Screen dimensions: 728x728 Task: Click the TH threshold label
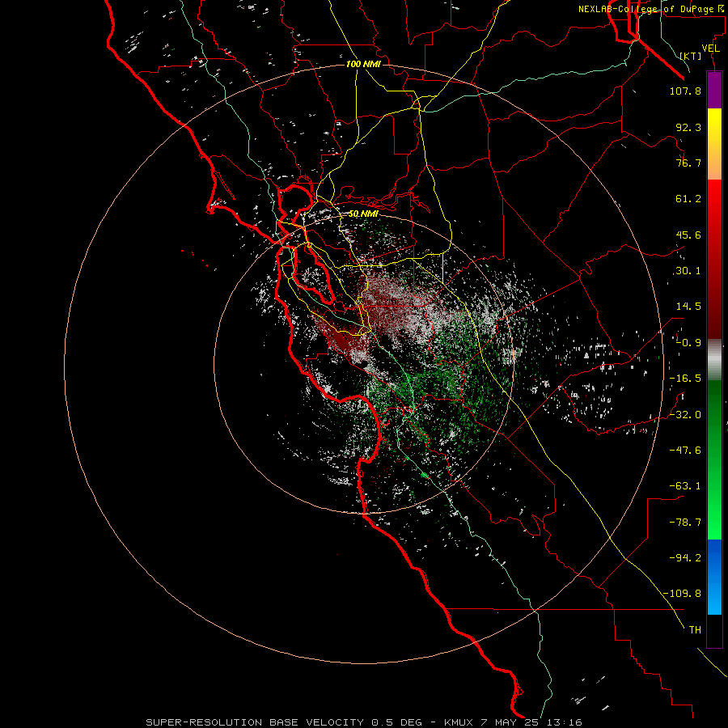pyautogui.click(x=695, y=630)
